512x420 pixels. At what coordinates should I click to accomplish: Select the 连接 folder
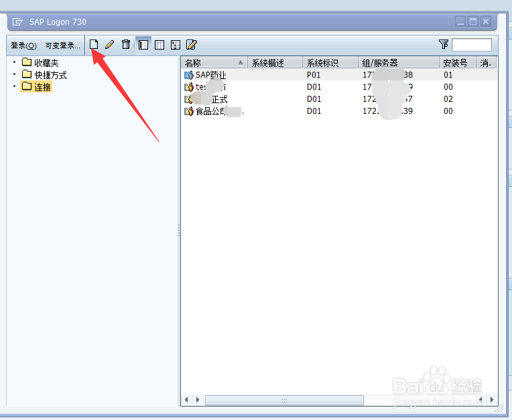pyautogui.click(x=36, y=87)
